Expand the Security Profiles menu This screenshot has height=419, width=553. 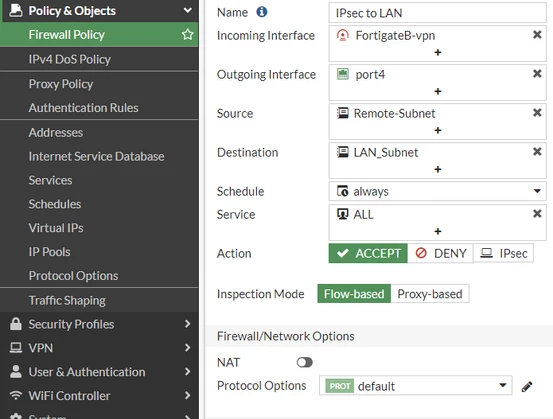(188, 324)
